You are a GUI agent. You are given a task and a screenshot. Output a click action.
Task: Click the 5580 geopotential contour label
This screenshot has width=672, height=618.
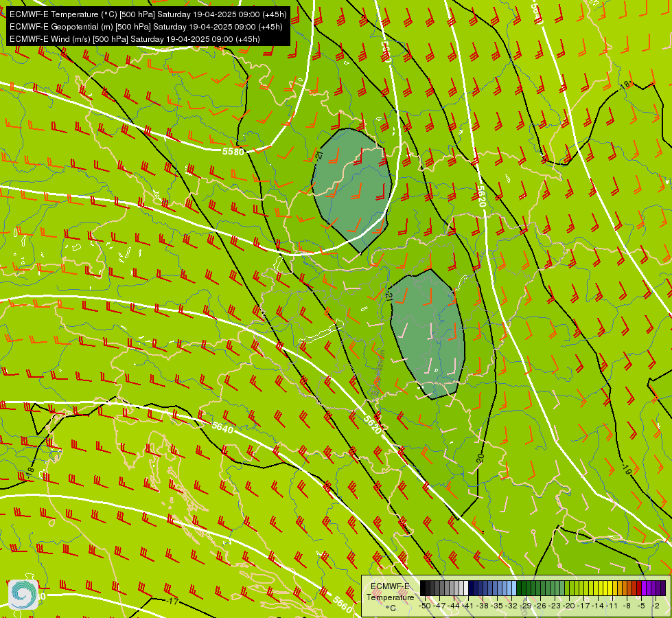tap(233, 151)
